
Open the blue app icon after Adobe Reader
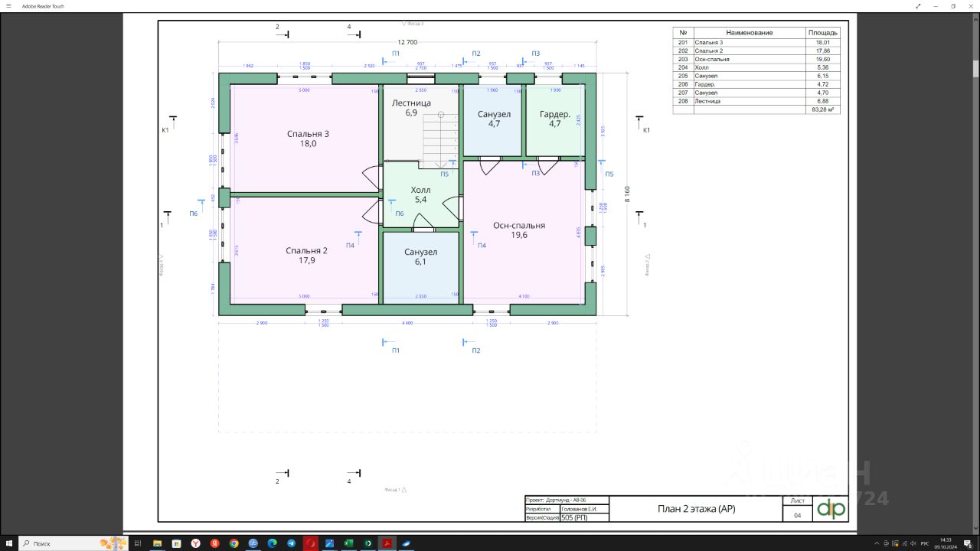pos(407,543)
